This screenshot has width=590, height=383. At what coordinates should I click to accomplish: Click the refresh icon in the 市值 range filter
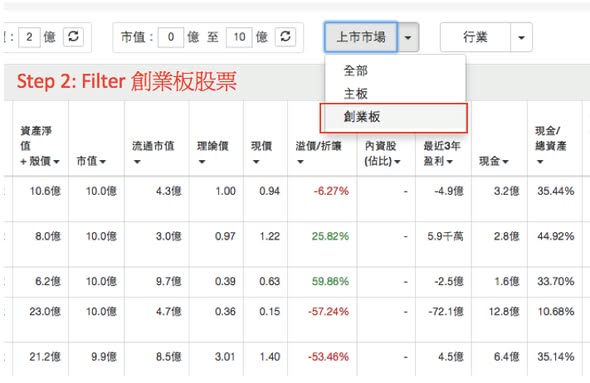tap(285, 36)
